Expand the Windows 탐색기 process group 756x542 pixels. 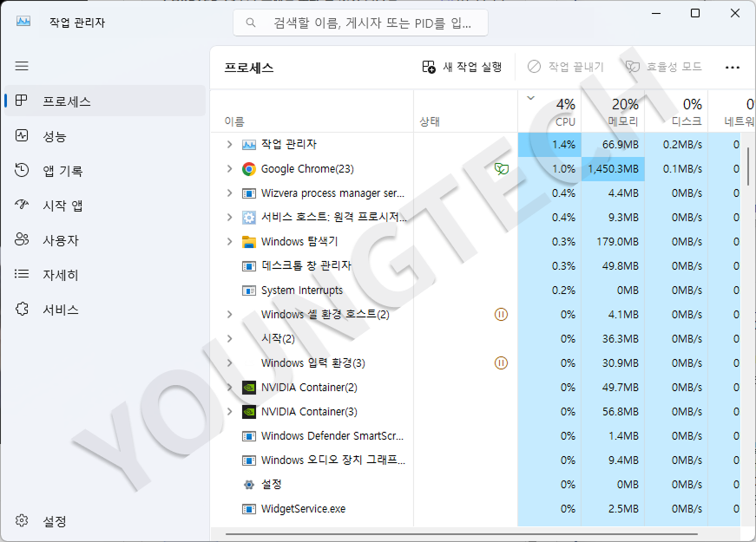(x=229, y=241)
